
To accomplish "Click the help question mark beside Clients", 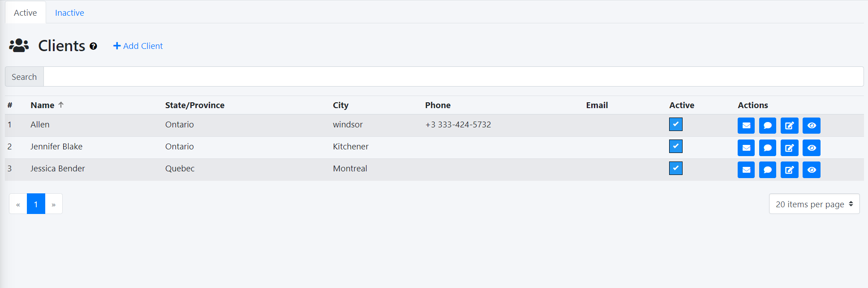I will coord(93,46).
